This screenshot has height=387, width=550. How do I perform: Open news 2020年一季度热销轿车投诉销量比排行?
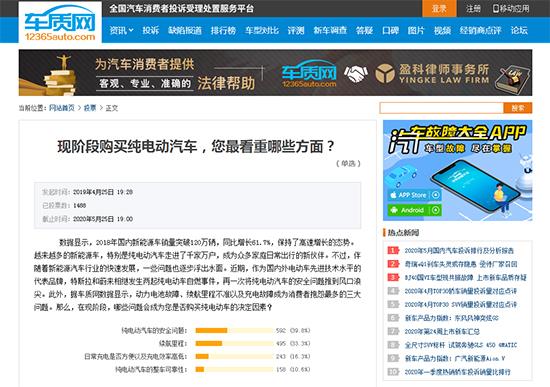457,372
